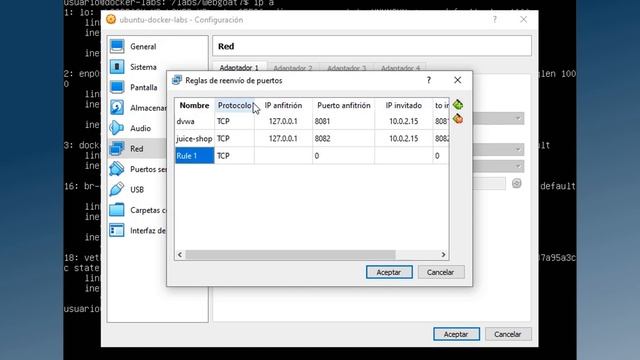The height and width of the screenshot is (360, 640).
Task: Open the Almacenamiento settings category
Action: coord(138,108)
